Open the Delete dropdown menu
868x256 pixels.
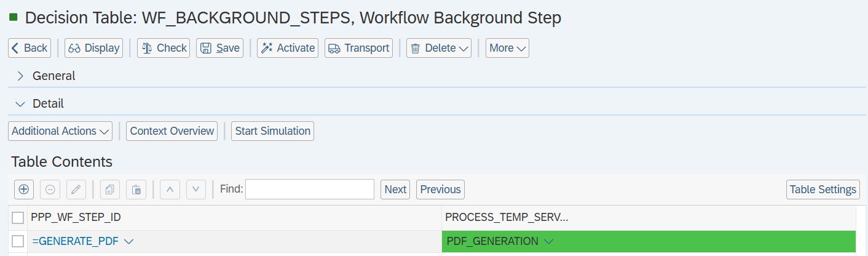[x=439, y=48]
